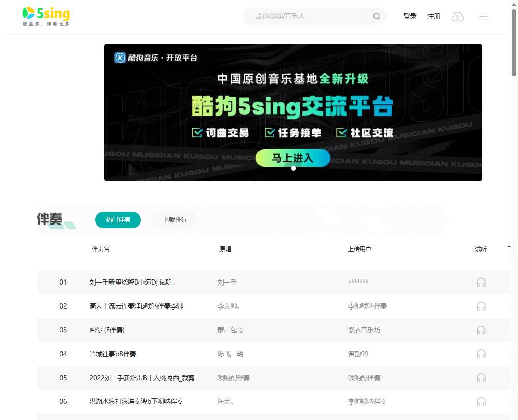The width and height of the screenshot is (518, 420).
Task: Open the cloud upload icon
Action: (x=457, y=16)
